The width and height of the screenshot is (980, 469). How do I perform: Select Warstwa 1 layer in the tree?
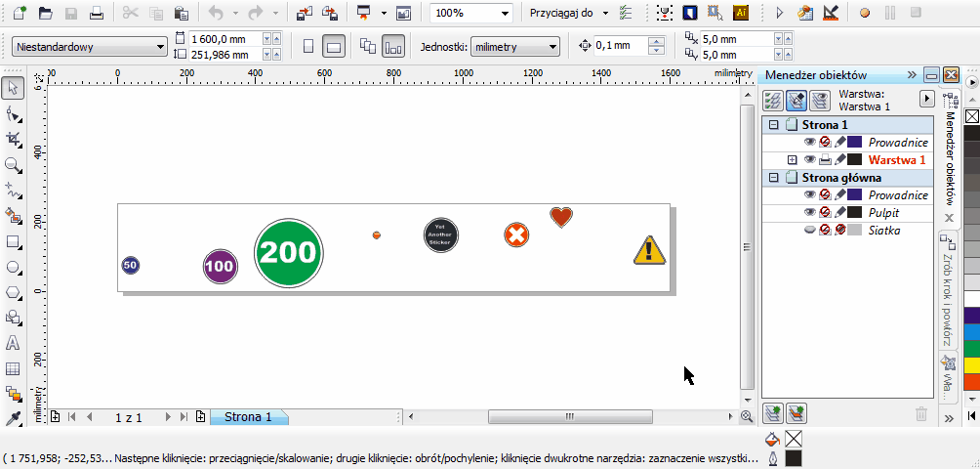point(897,160)
